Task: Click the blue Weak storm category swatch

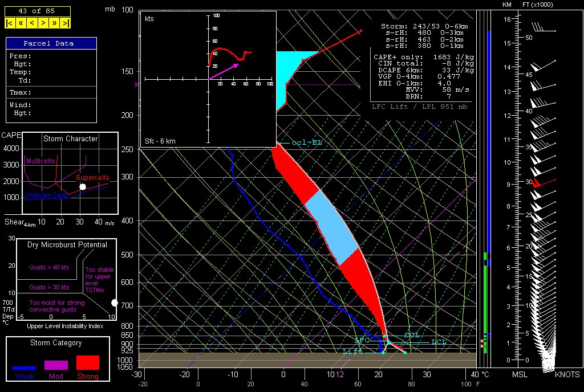Action: (x=25, y=367)
